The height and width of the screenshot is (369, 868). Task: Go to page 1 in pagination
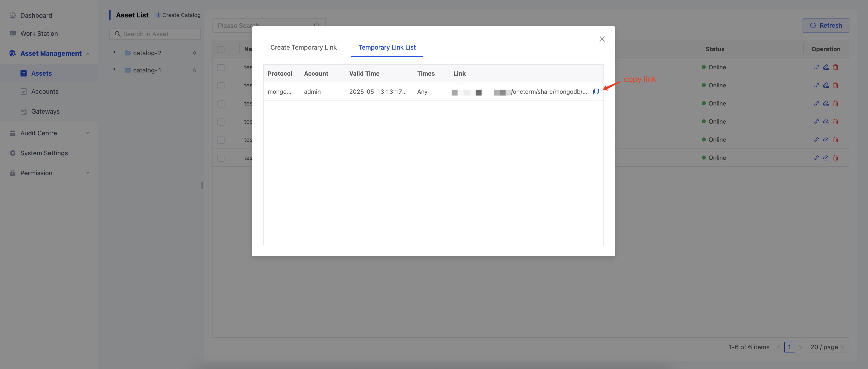point(789,347)
